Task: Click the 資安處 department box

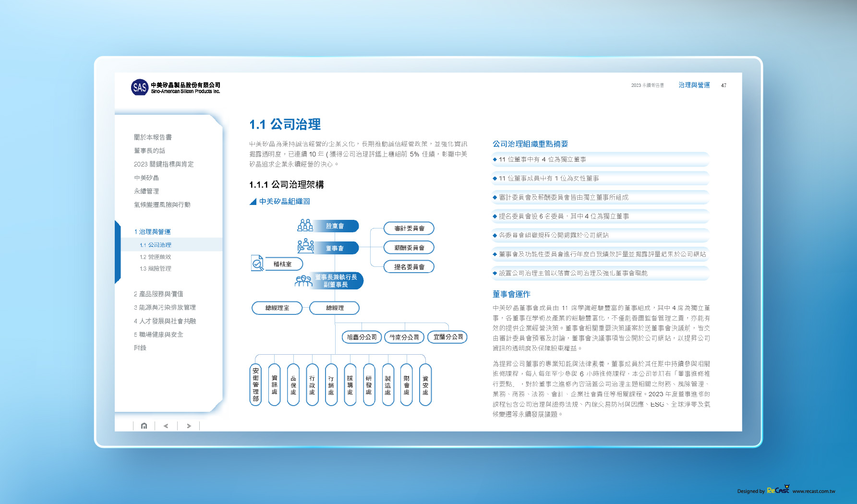Action: [x=425, y=384]
